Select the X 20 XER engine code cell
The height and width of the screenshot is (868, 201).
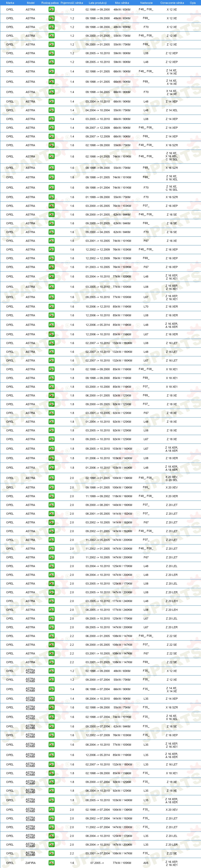[x=172, y=496]
